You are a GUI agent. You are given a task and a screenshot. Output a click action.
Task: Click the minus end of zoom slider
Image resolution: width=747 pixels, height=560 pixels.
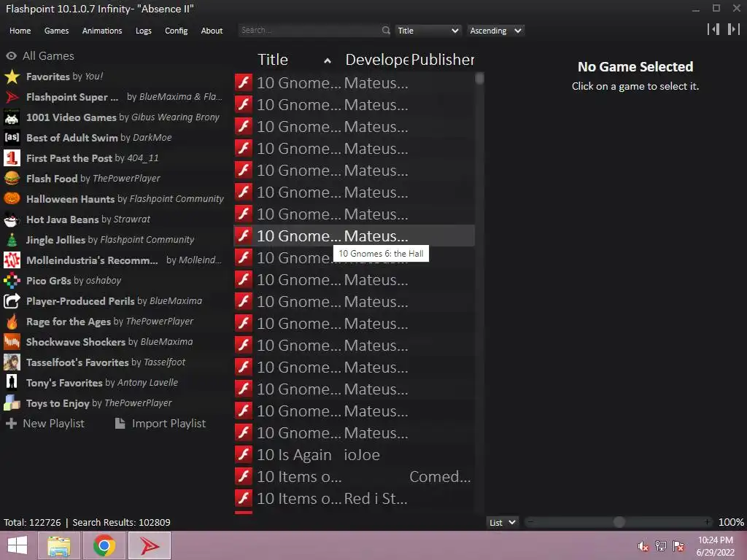click(530, 522)
